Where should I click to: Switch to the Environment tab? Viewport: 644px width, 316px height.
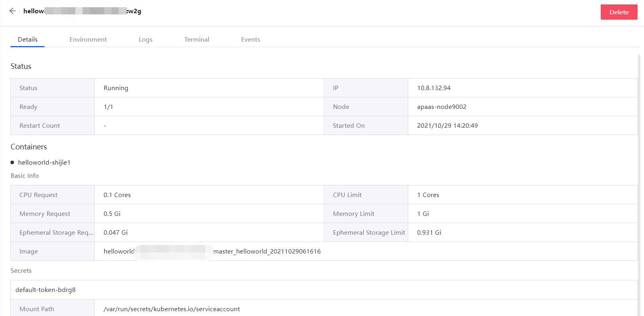(88, 40)
